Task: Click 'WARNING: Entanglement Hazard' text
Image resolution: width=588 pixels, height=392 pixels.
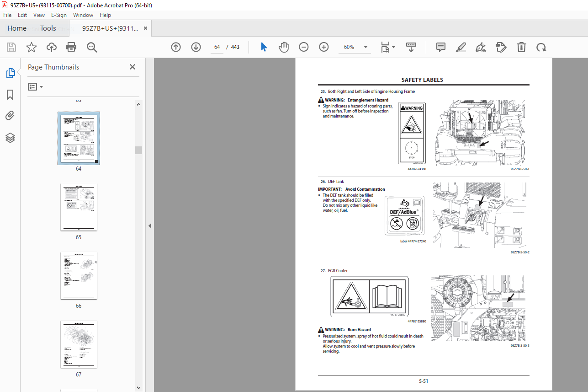Action: point(353,100)
